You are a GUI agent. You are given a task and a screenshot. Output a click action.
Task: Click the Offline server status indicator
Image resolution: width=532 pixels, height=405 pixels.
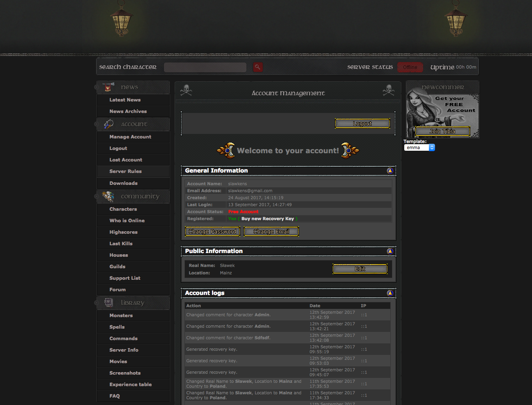(x=410, y=67)
